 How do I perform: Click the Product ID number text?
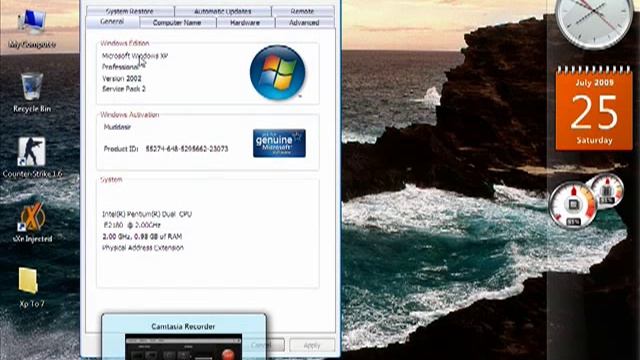tap(187, 149)
